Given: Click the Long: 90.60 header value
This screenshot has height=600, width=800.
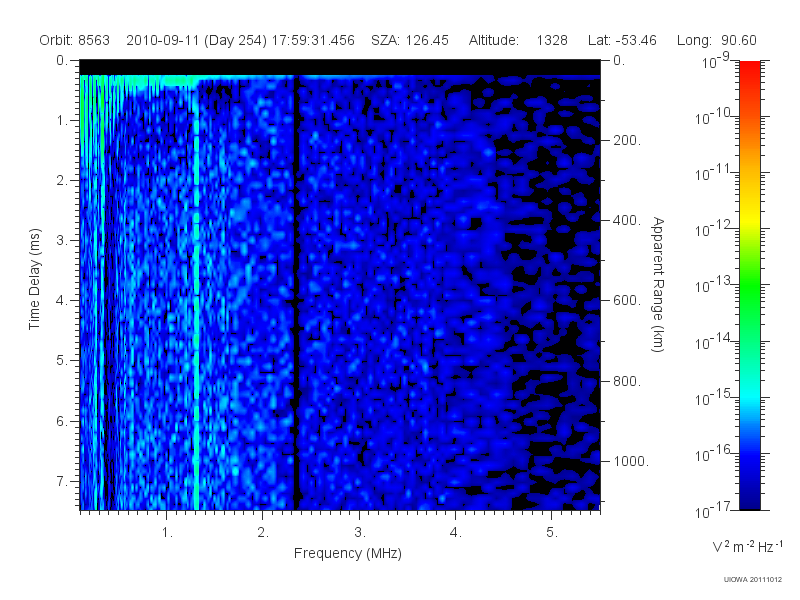Looking at the screenshot, I should click(x=717, y=40).
